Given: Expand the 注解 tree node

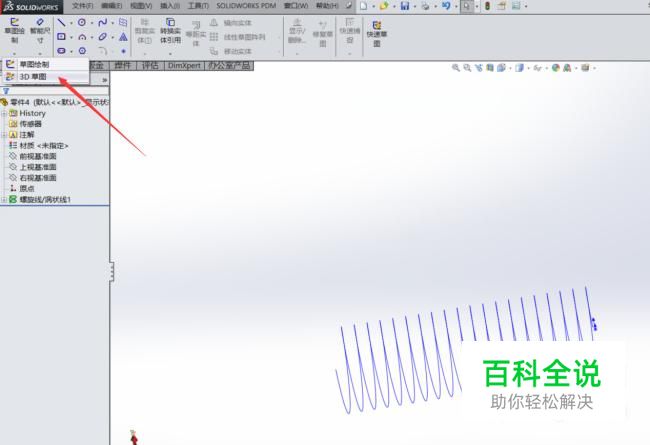Looking at the screenshot, I should [4, 135].
